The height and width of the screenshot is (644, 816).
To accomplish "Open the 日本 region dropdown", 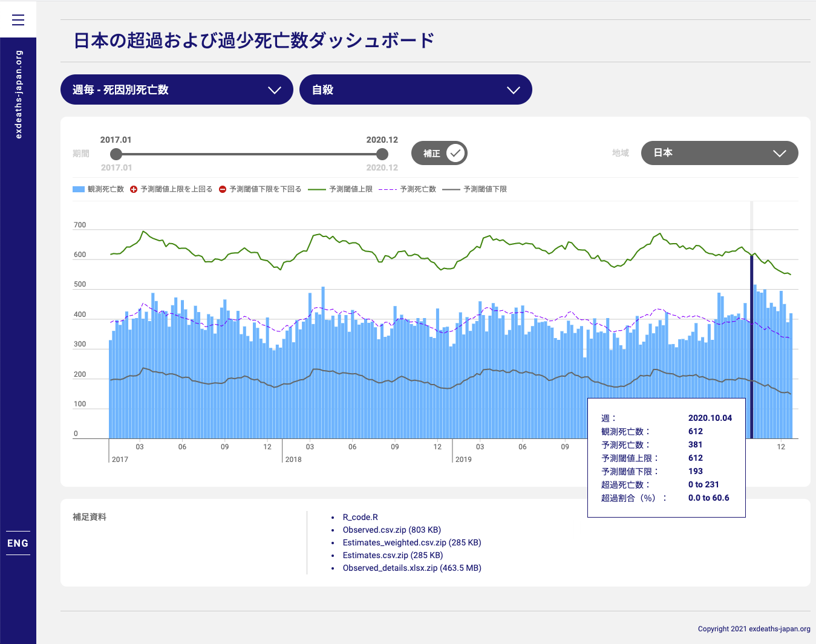I will pyautogui.click(x=719, y=153).
